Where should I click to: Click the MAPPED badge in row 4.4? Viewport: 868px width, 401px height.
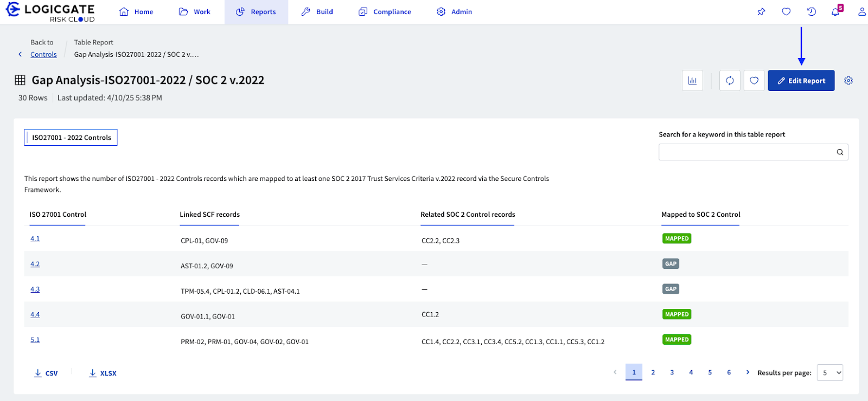pos(676,314)
